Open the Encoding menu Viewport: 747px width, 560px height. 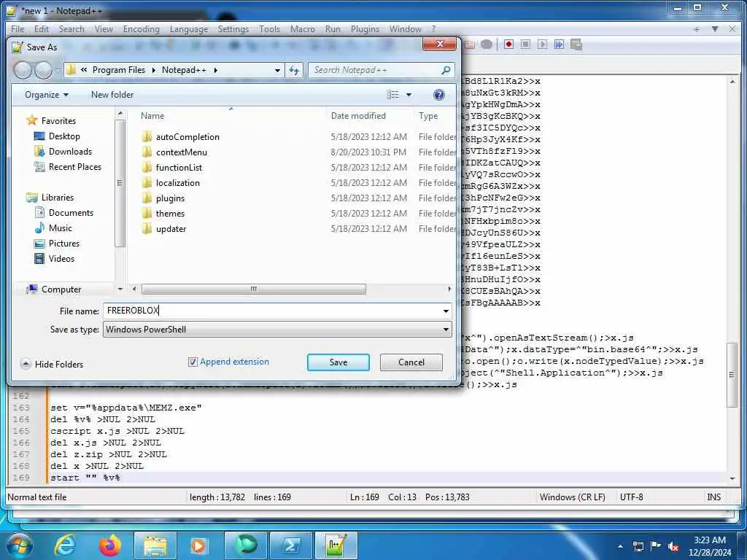(x=141, y=29)
